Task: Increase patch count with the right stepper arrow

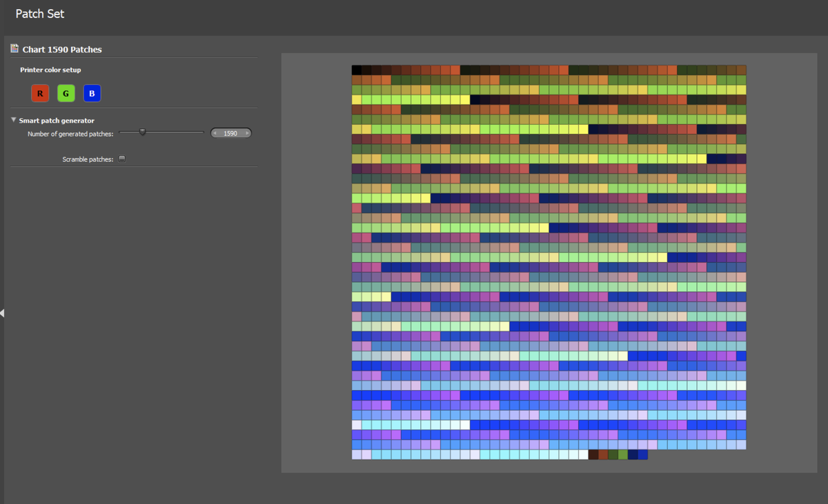Action: click(x=246, y=133)
